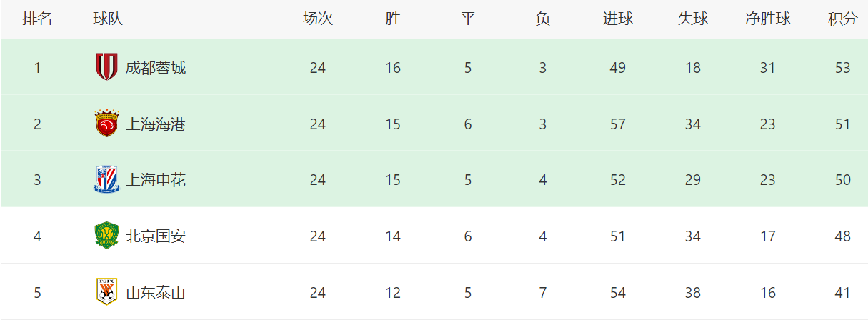Select the 山东泰山 team name

point(155,293)
